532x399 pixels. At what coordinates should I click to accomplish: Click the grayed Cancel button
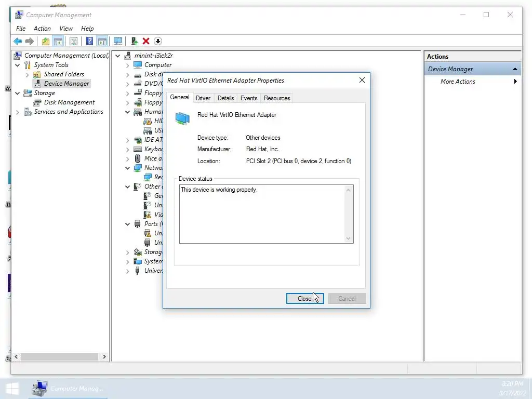click(x=347, y=299)
